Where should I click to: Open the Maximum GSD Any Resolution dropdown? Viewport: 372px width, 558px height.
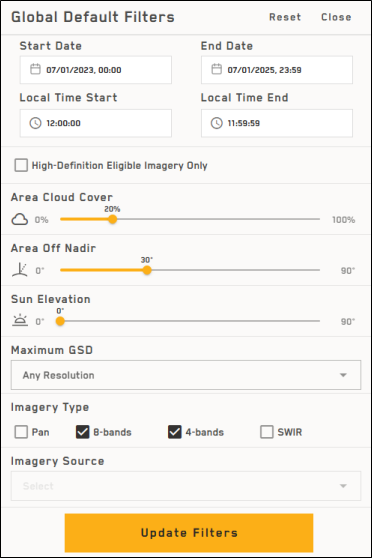(186, 375)
